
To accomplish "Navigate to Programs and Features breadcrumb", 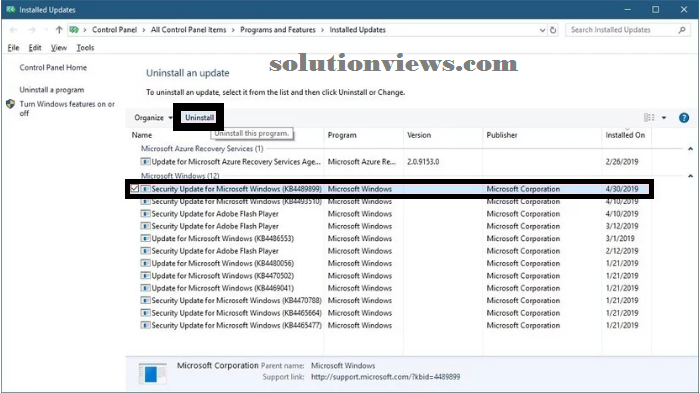I will pyautogui.click(x=278, y=30).
